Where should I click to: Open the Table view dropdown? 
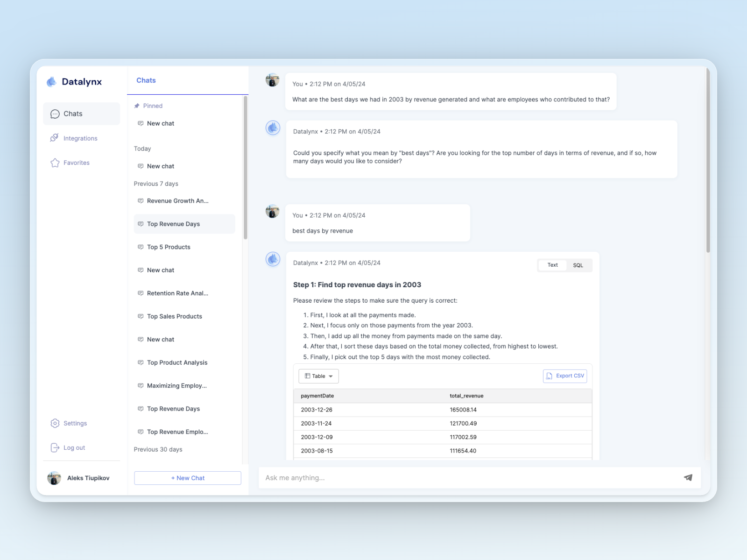pos(318,376)
